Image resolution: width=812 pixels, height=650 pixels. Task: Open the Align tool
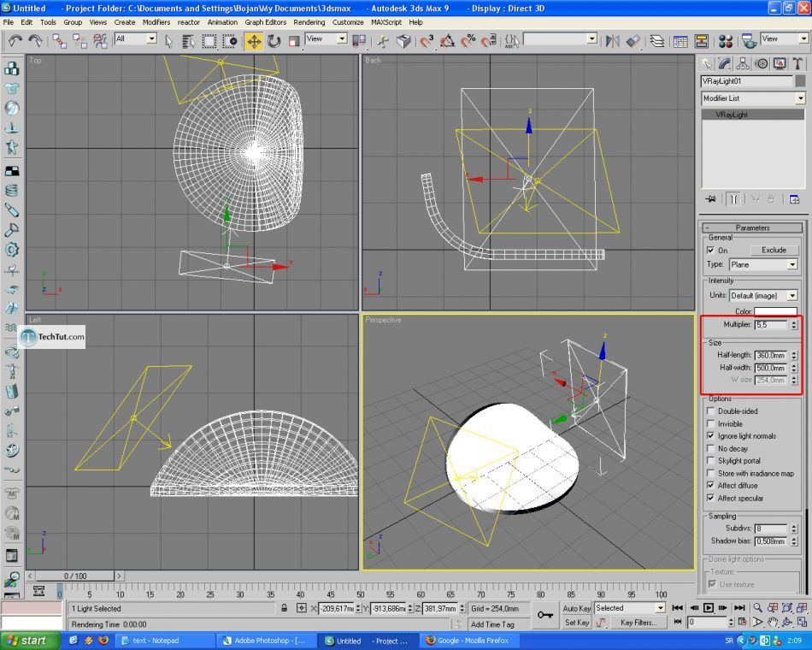[633, 41]
